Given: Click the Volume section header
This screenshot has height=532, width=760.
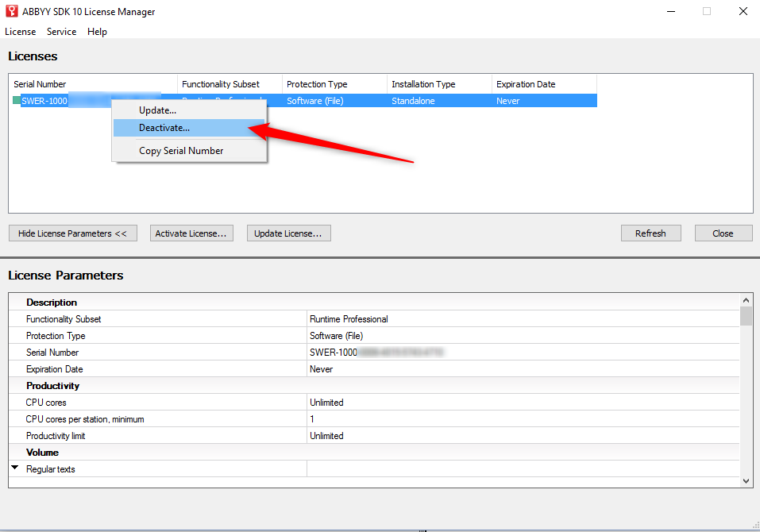Looking at the screenshot, I should coord(42,453).
